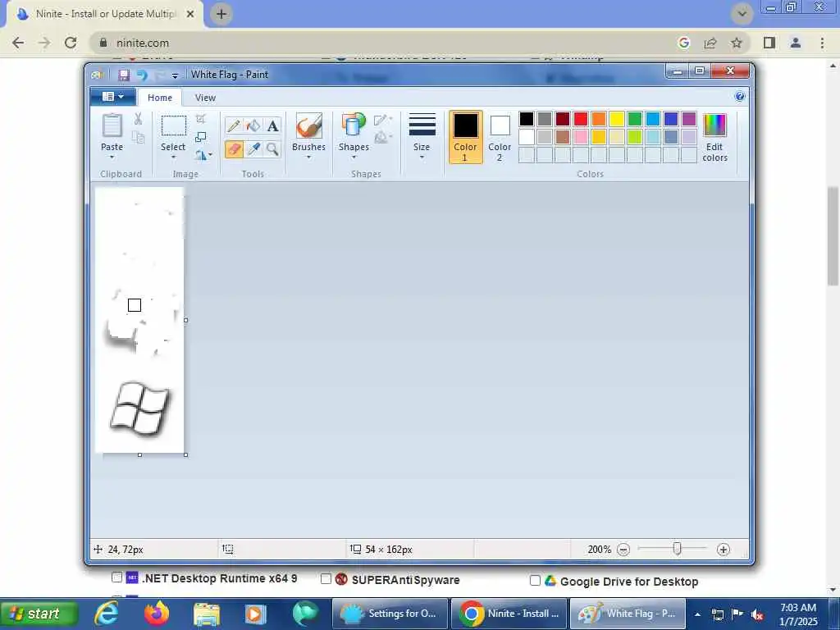Open the Customize Quick Access Toolbar dropdown

175,76
